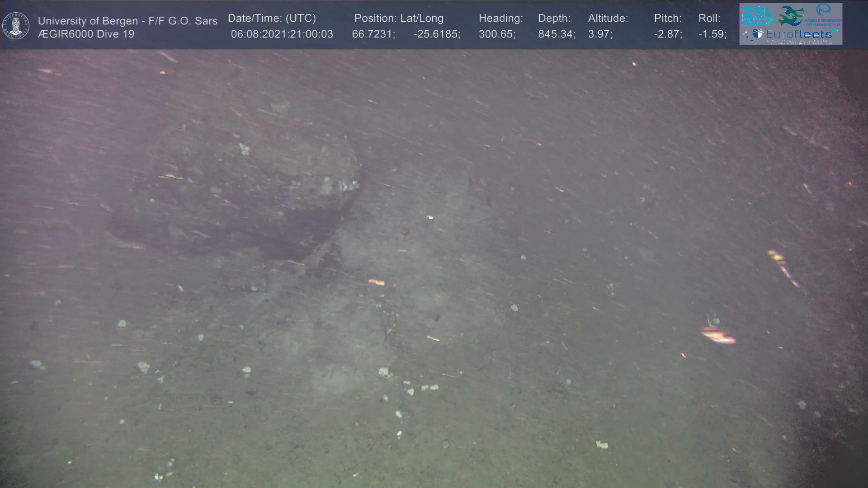Click the University of Bergen seal logo

pos(16,25)
